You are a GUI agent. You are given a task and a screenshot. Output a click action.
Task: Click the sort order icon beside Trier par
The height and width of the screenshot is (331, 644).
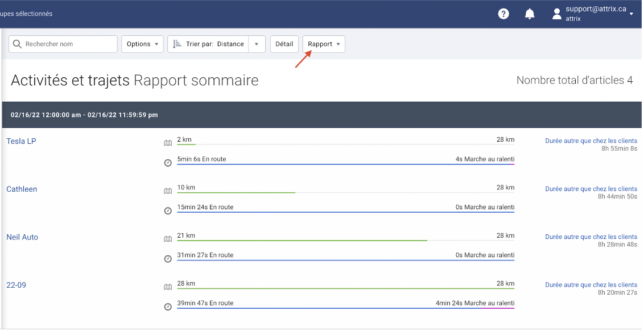(x=176, y=44)
